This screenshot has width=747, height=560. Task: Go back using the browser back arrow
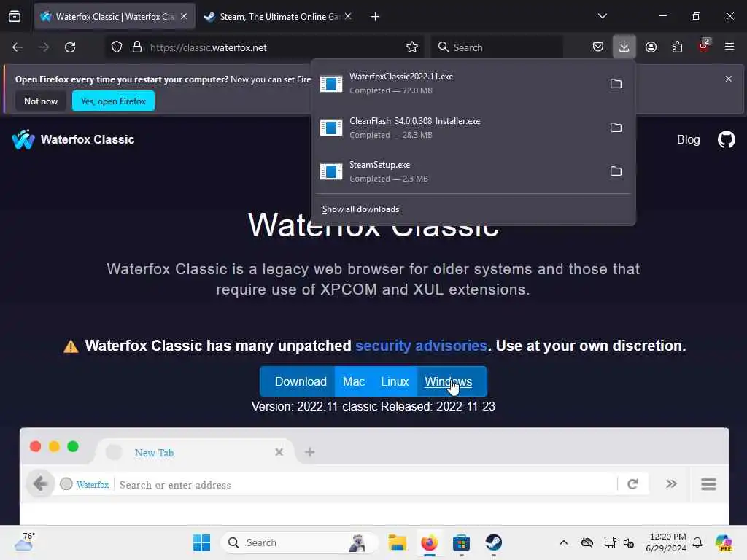pos(18,47)
